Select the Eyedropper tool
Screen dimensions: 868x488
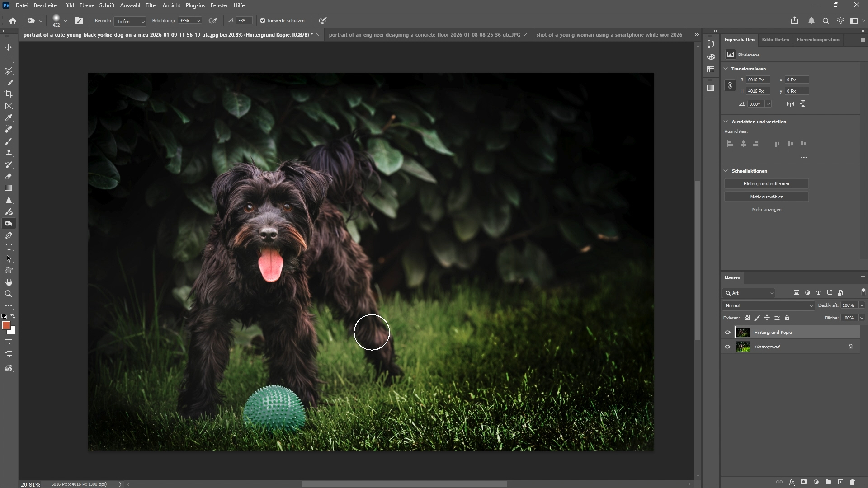(x=9, y=117)
